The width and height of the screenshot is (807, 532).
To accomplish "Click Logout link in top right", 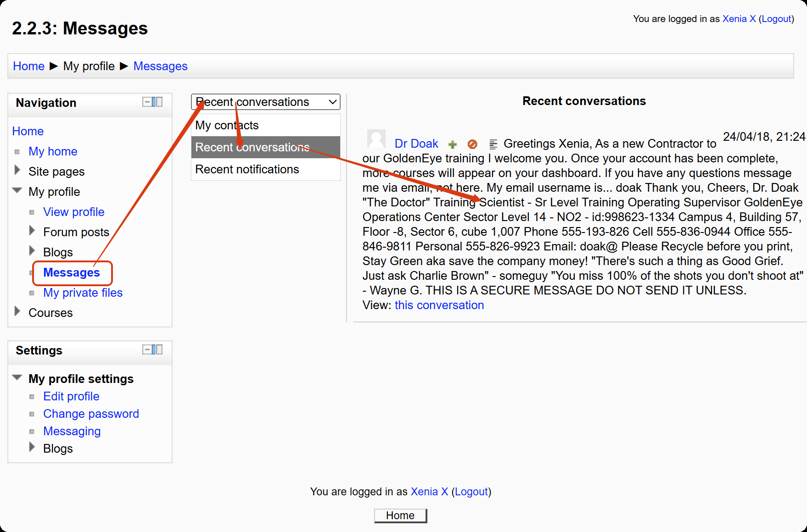I will [776, 19].
